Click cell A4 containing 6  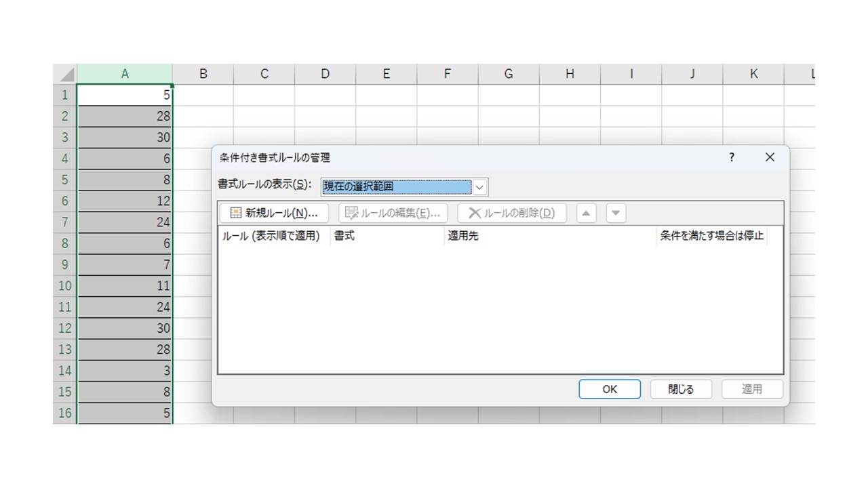[125, 159]
